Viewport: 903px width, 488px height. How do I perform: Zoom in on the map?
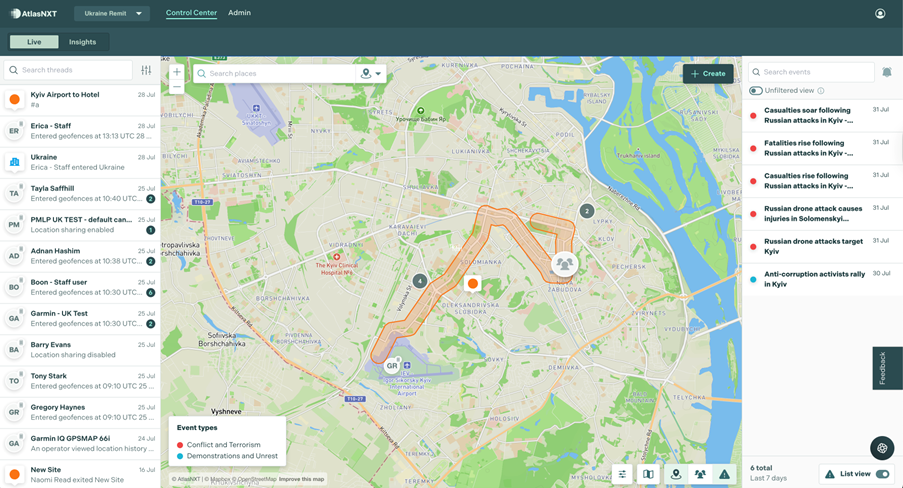click(177, 72)
